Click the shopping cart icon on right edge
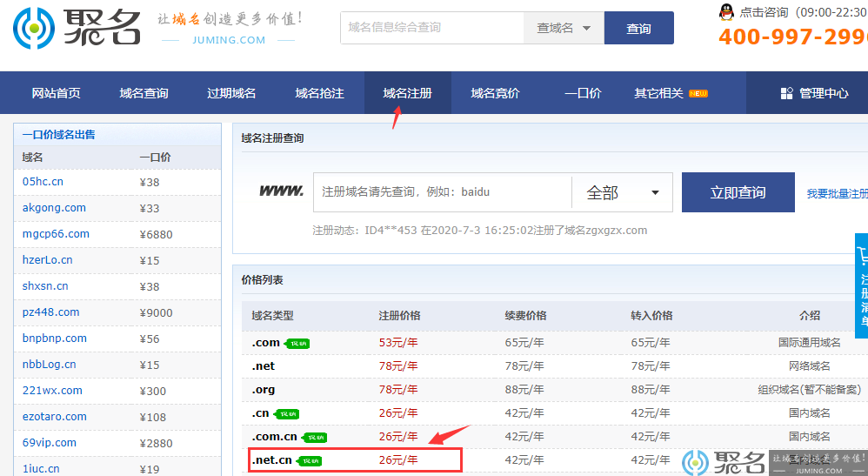 [863, 256]
